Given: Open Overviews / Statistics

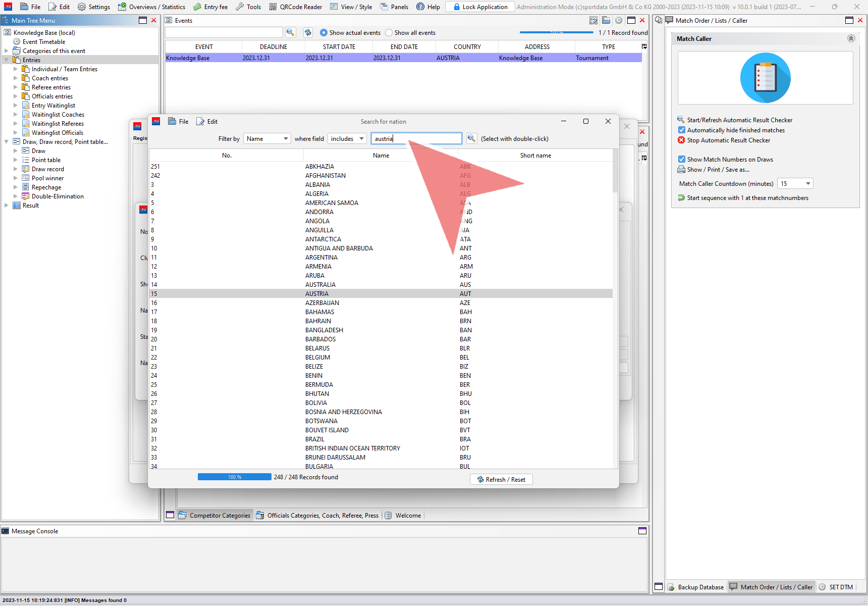Looking at the screenshot, I should coord(151,7).
